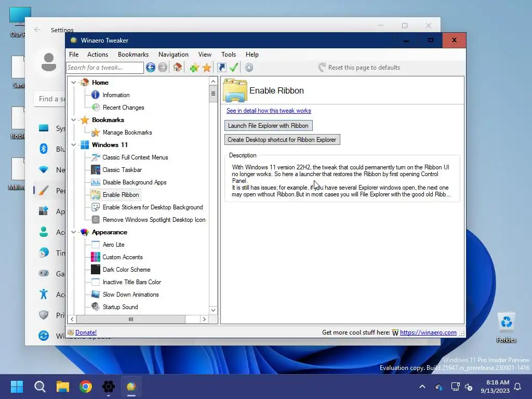Collapse the Home tree node

point(74,83)
